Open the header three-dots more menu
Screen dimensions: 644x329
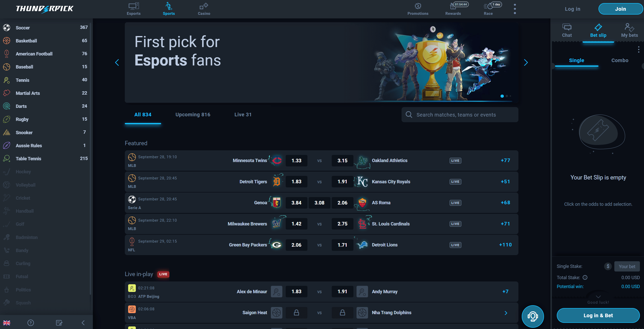[x=515, y=9]
